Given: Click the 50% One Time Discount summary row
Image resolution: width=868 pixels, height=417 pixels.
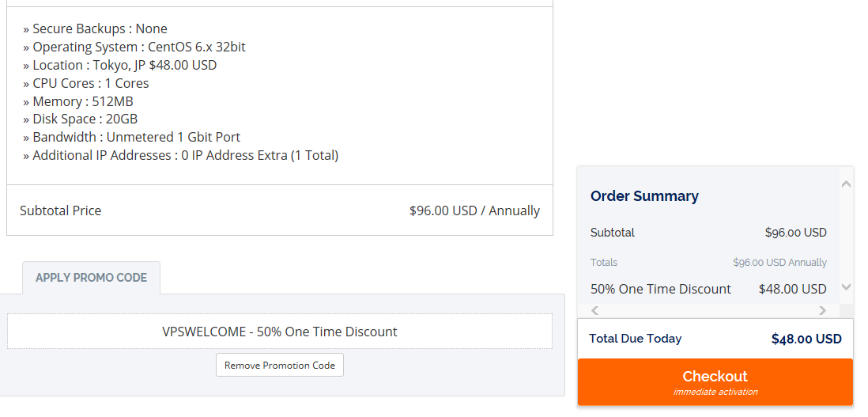Looking at the screenshot, I should [x=708, y=289].
